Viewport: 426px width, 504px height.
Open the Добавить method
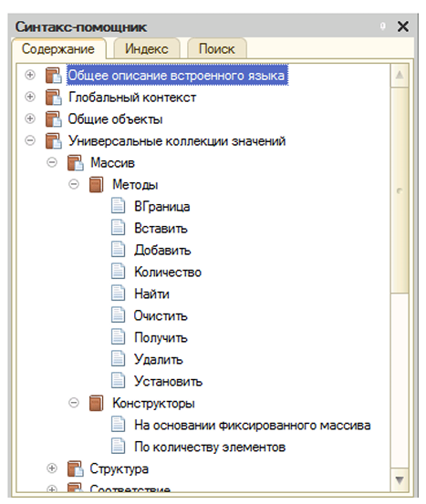click(x=162, y=250)
